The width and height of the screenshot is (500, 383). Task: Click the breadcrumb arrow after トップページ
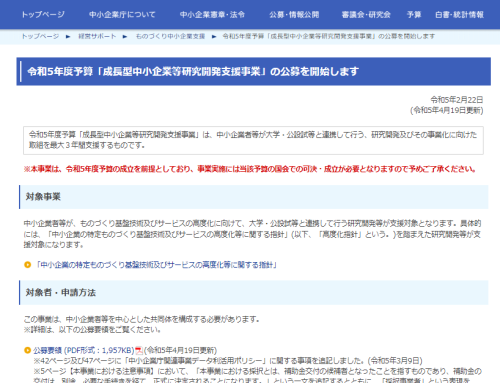pos(68,36)
